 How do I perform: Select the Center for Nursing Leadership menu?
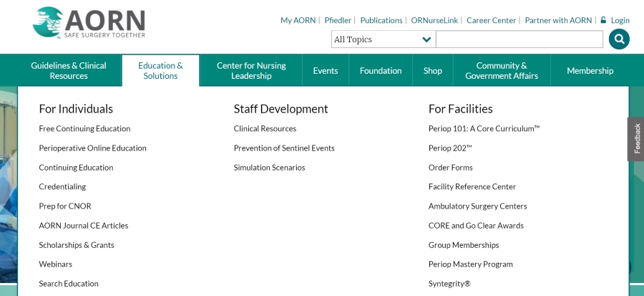point(251,70)
